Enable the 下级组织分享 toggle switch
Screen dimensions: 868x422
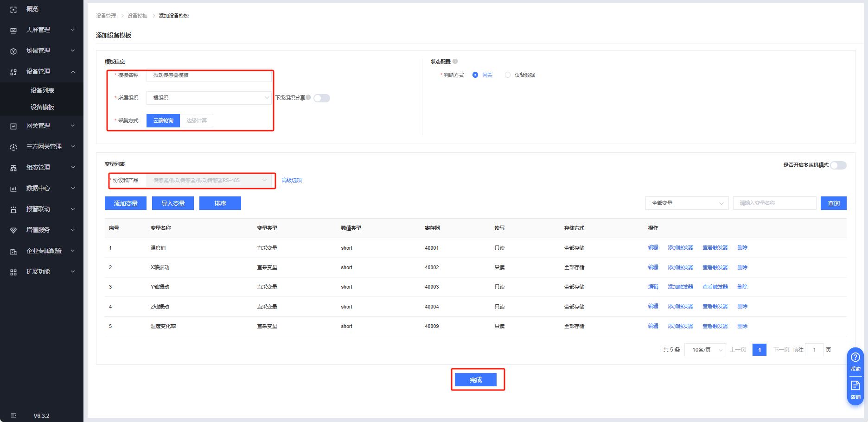click(x=322, y=98)
